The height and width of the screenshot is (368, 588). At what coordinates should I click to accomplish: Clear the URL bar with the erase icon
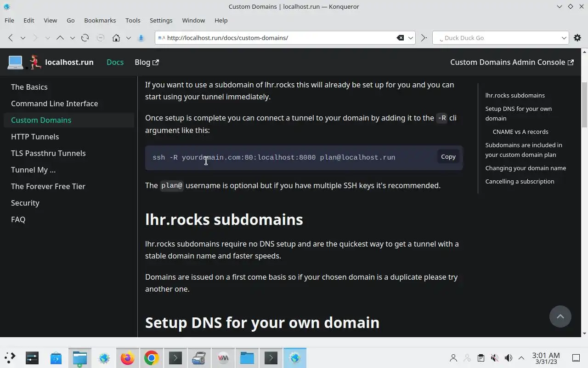pos(400,38)
